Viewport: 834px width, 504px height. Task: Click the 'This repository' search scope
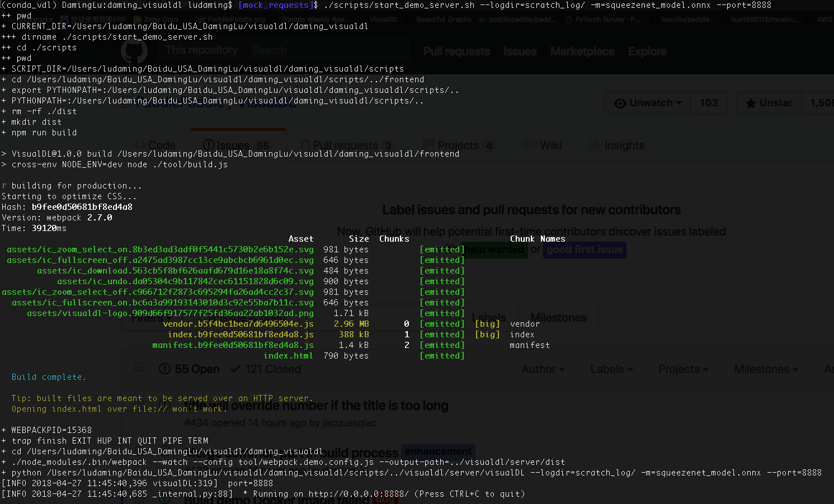click(202, 50)
